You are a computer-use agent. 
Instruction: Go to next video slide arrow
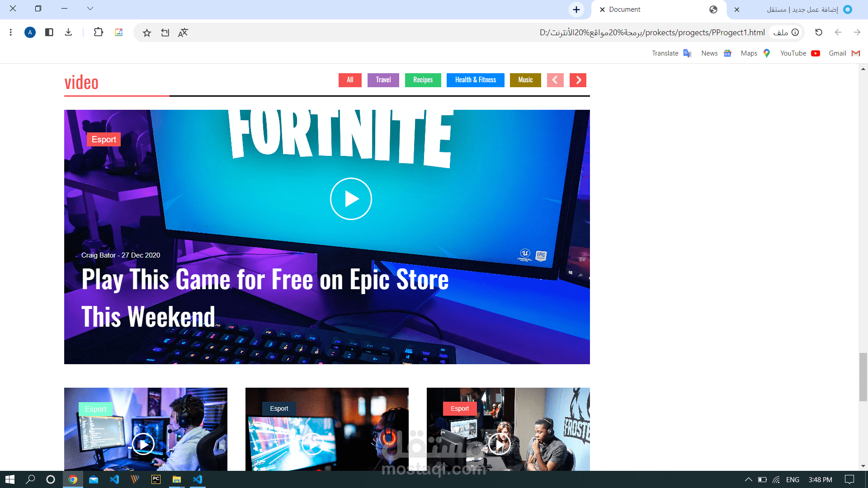[578, 80]
